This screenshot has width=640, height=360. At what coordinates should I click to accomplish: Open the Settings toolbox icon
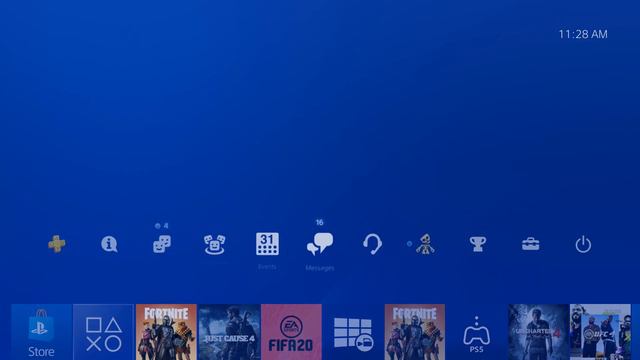[x=531, y=244]
